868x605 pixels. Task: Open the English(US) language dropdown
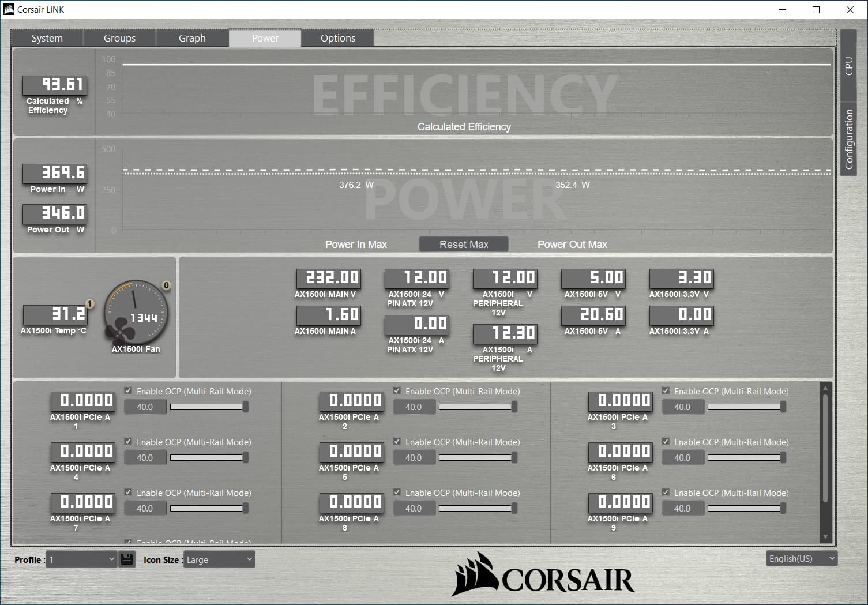click(x=802, y=558)
